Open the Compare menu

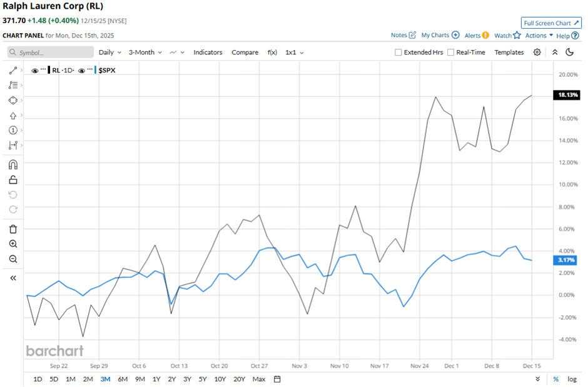pyautogui.click(x=245, y=52)
